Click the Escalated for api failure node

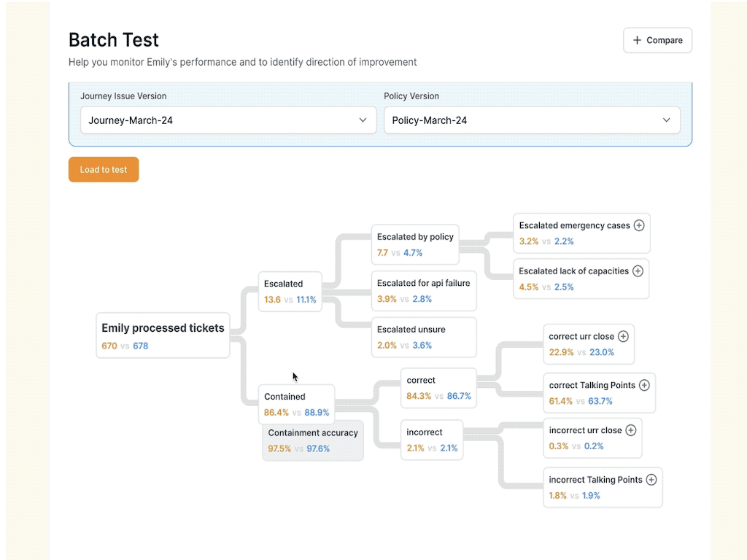point(423,290)
